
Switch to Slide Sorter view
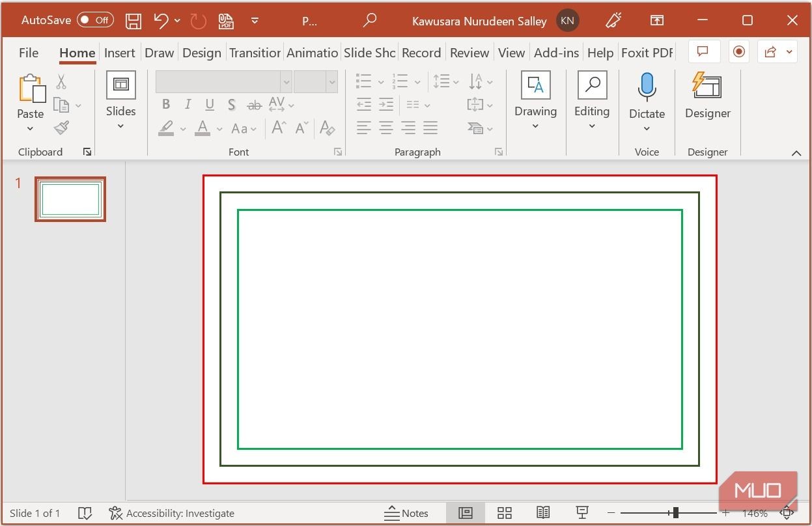point(505,513)
